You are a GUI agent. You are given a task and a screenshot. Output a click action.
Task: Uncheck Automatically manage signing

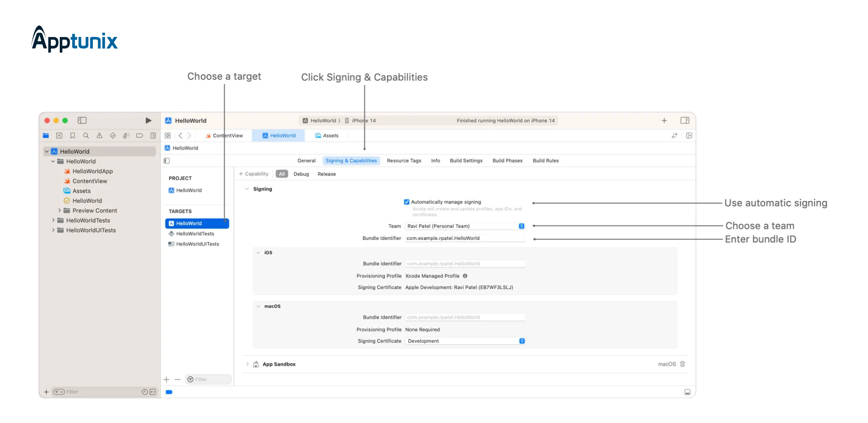point(406,202)
